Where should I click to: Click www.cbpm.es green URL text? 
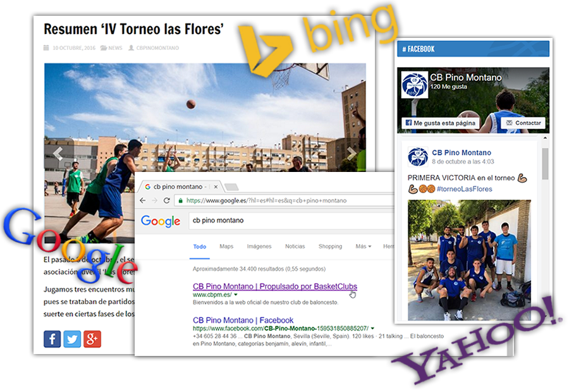tap(212, 295)
